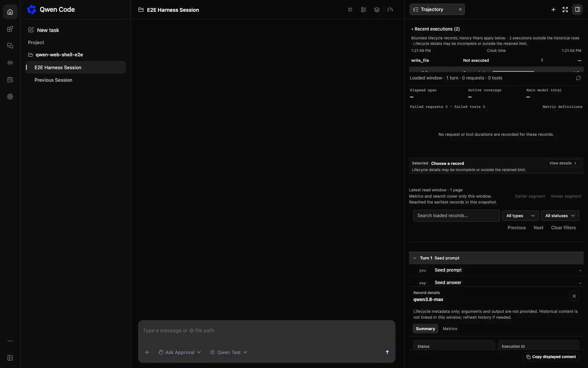This screenshot has height=368, width=588.
Task: Open the chat conversations icon in left rail
Action: click(x=10, y=46)
